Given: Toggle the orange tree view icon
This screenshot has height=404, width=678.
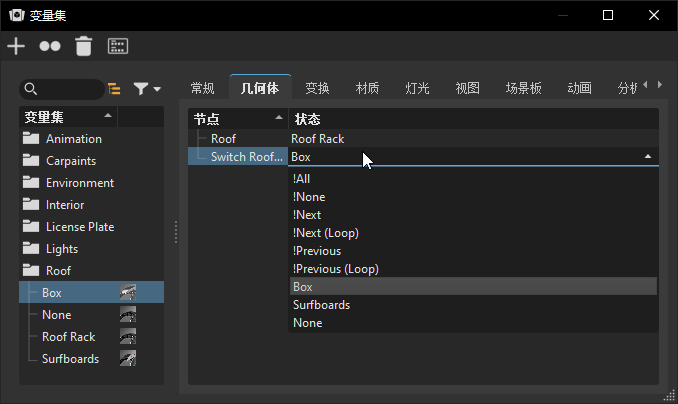Looking at the screenshot, I should [114, 89].
